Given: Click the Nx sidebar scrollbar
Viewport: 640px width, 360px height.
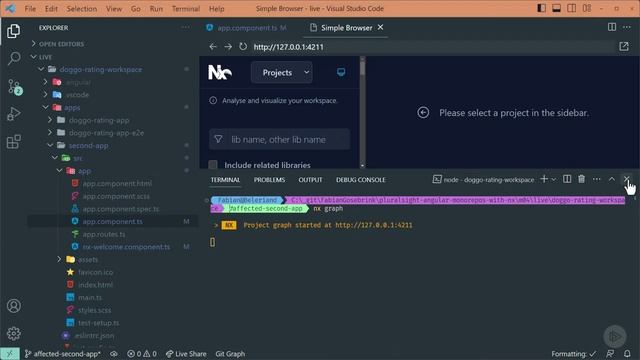Looking at the screenshot, I should pos(362,69).
